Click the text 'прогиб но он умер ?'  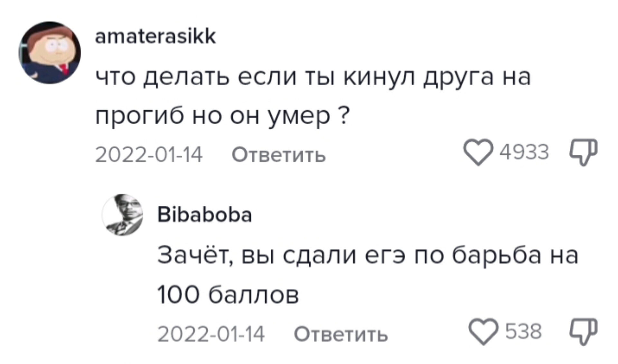[222, 116]
